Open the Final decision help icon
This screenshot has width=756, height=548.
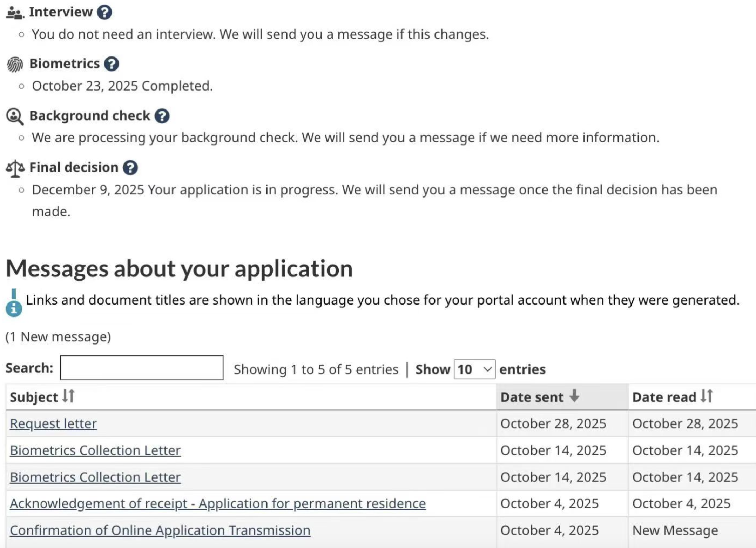pyautogui.click(x=130, y=168)
